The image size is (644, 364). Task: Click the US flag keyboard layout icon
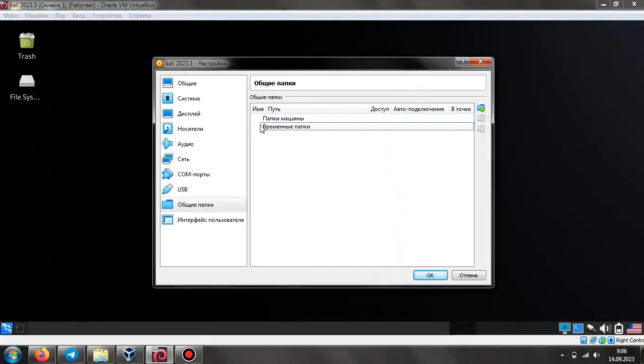634,328
